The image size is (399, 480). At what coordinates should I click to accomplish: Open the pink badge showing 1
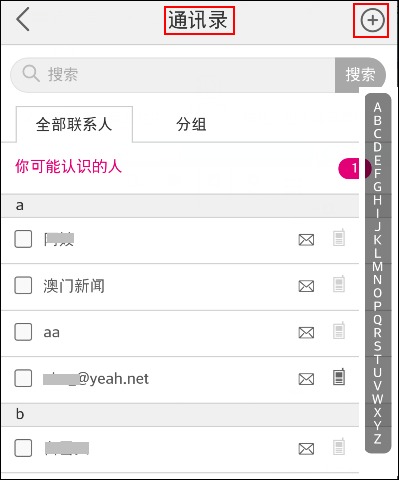[354, 168]
